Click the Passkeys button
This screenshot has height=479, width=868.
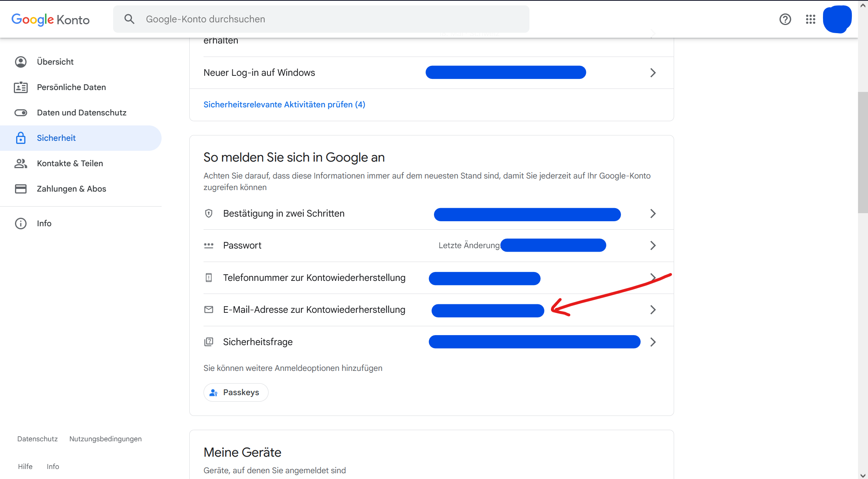(x=235, y=392)
